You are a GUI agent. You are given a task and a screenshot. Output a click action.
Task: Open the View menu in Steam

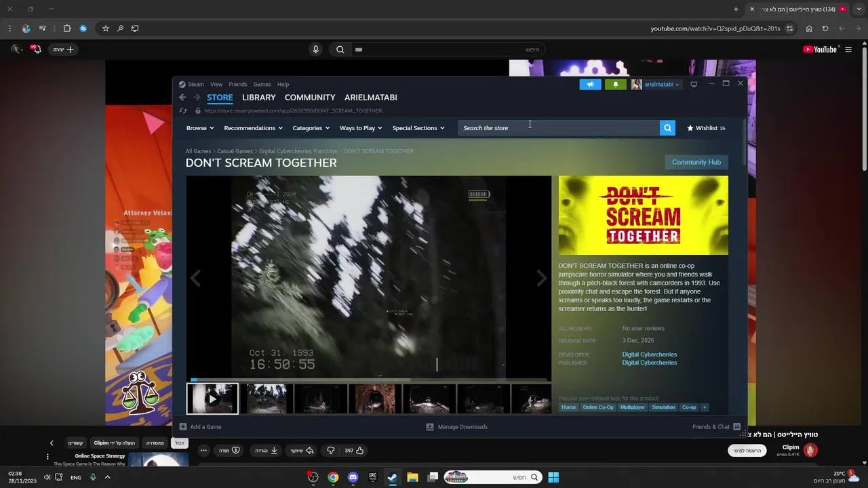click(x=216, y=84)
